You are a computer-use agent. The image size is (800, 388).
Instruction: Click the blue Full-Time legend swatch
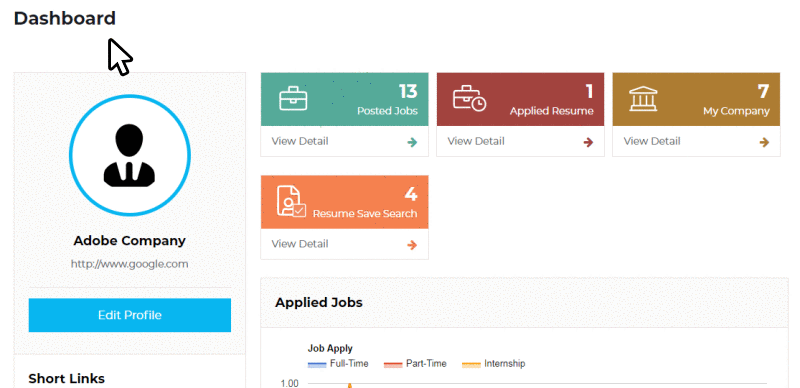pos(317,365)
